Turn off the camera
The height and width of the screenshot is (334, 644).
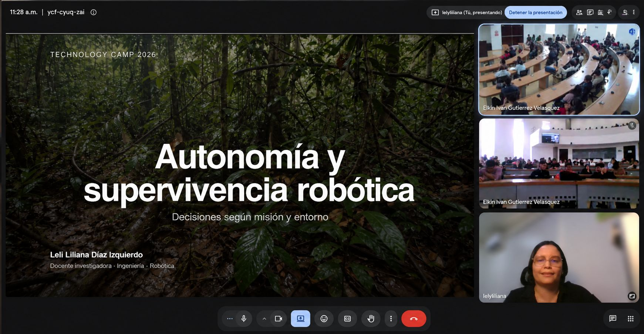coord(279,318)
